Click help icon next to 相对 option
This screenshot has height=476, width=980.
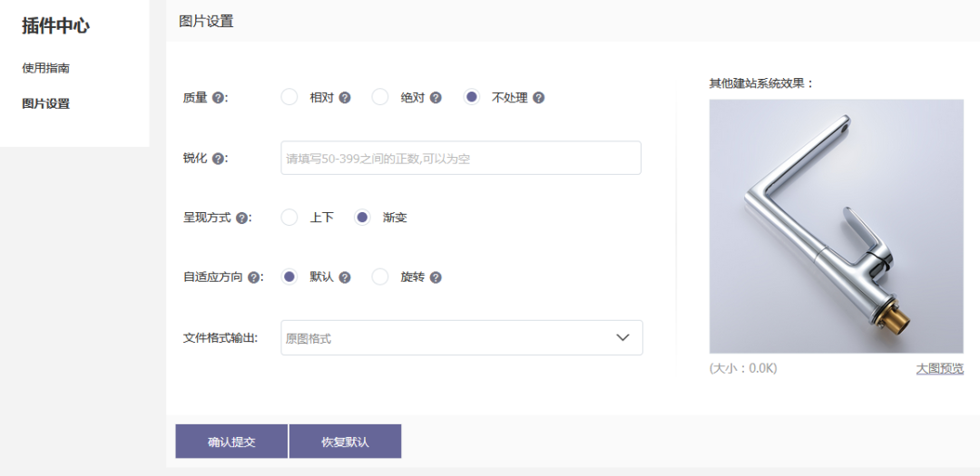pyautogui.click(x=345, y=98)
